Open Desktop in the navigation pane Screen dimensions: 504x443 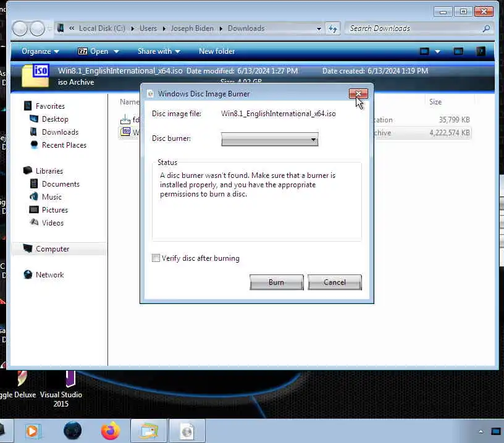click(x=55, y=119)
